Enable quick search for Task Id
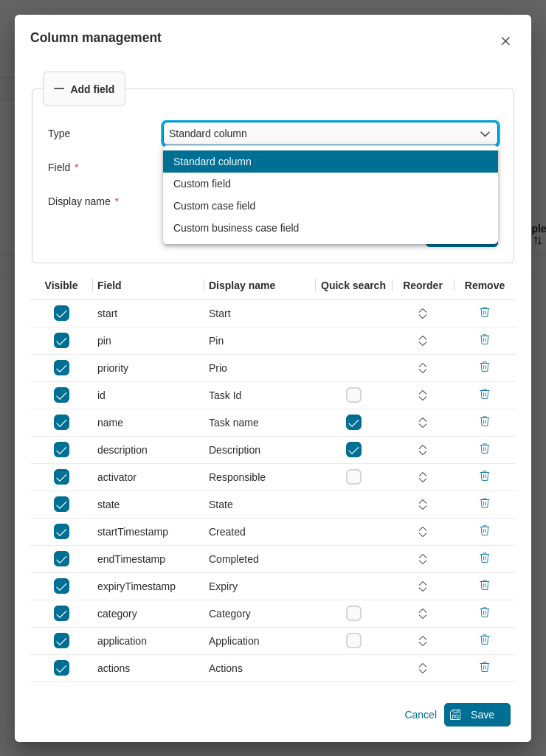Image resolution: width=546 pixels, height=756 pixels. pyautogui.click(x=353, y=395)
